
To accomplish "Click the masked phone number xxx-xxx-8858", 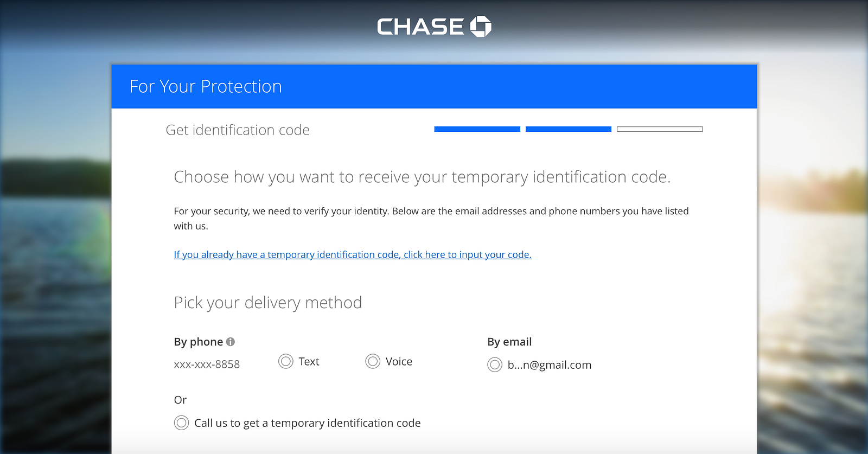I will [207, 365].
